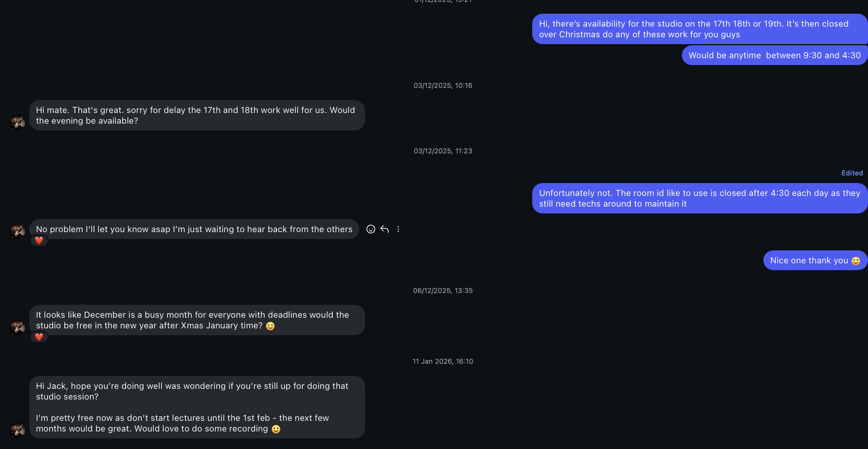Screen dimensions: 868x449
Task: Click the 'Edited' label above Unfortunately message
Action: [x=852, y=173]
